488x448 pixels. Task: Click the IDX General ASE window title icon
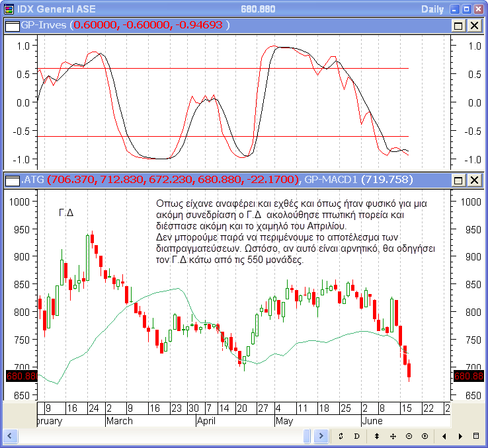click(9, 9)
